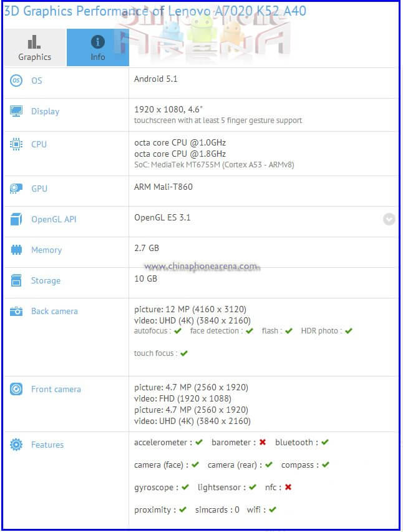Image resolution: width=403 pixels, height=532 pixels.
Task: Select the 10 GB storage value
Action: 145,278
